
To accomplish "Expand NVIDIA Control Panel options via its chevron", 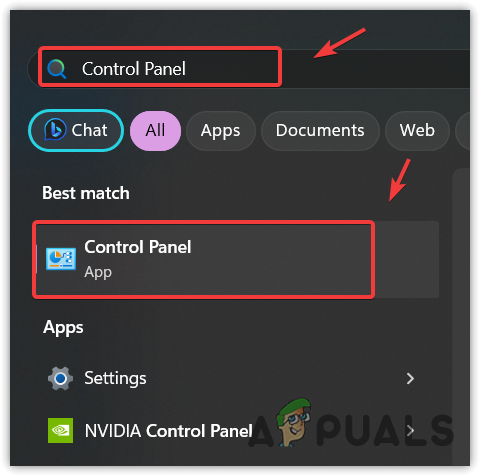I will tap(411, 430).
